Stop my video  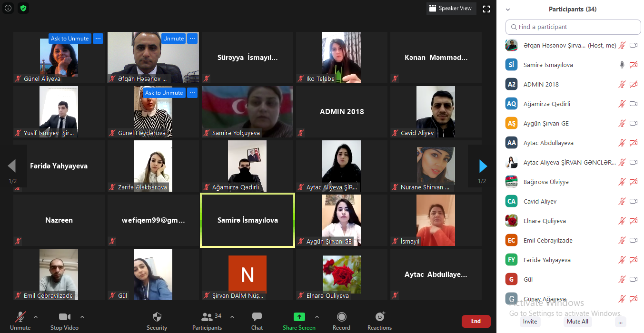pyautogui.click(x=64, y=321)
